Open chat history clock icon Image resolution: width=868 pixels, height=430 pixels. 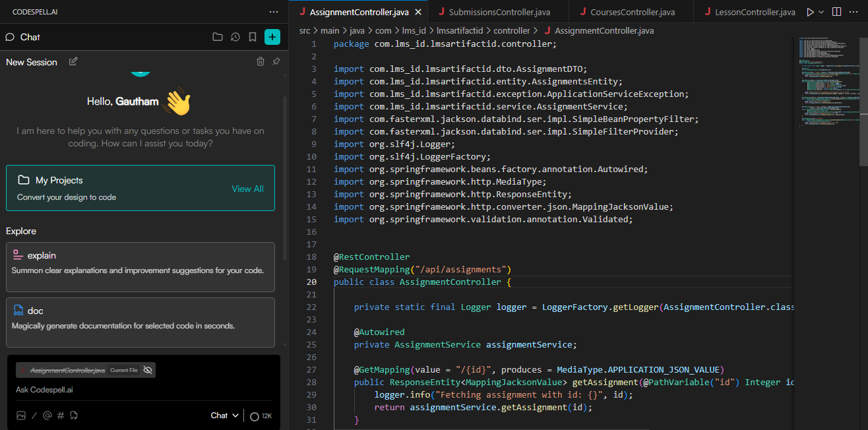[235, 37]
